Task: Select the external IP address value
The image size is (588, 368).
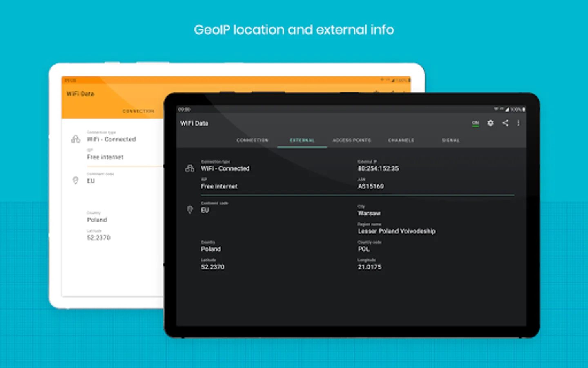Action: pyautogui.click(x=378, y=168)
